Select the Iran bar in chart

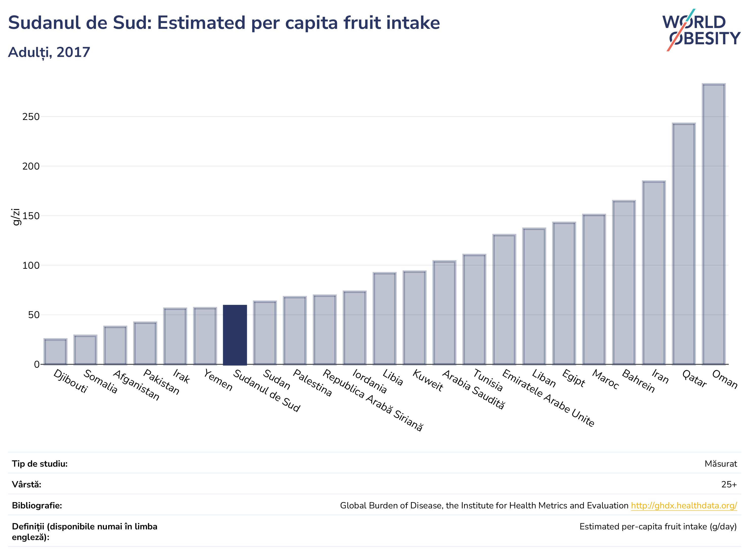[x=654, y=273]
